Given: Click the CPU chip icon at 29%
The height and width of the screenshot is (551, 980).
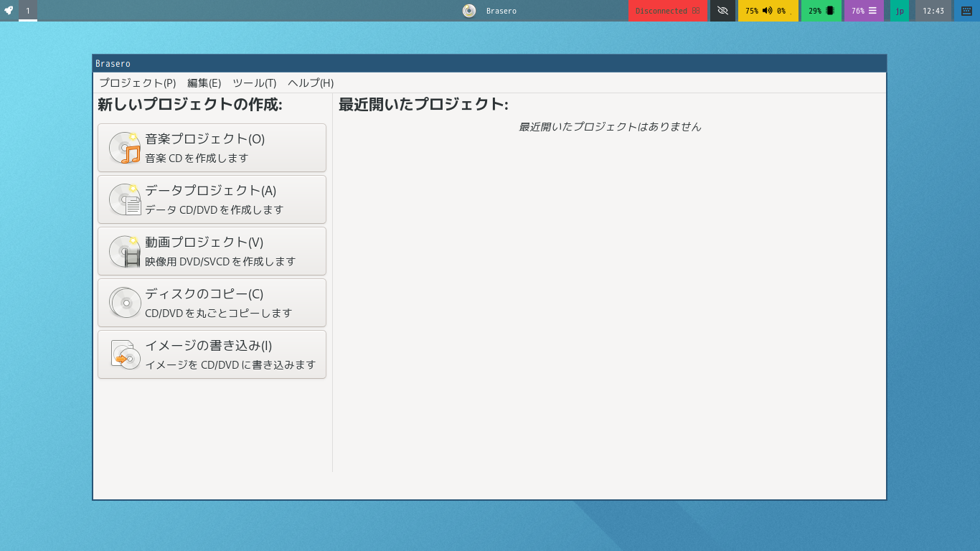Looking at the screenshot, I should (x=830, y=11).
